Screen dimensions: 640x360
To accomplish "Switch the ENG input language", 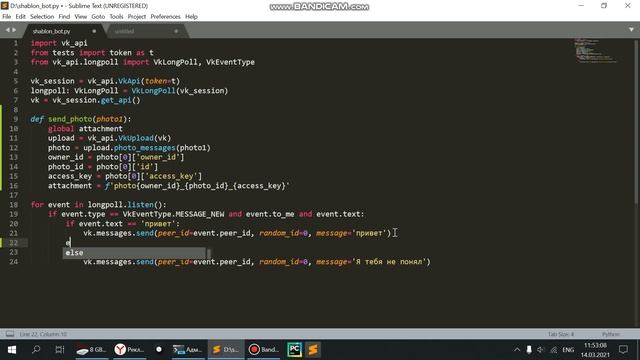I will click(x=568, y=350).
